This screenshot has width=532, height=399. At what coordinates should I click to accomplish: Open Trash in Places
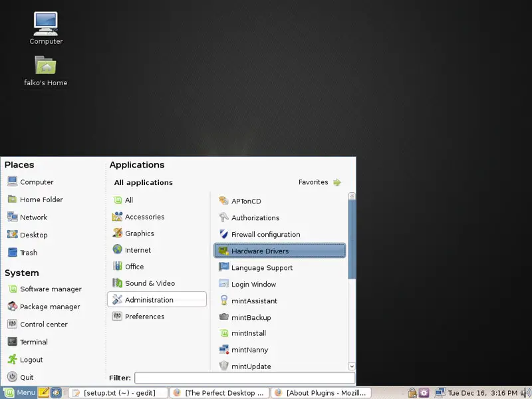[23, 253]
